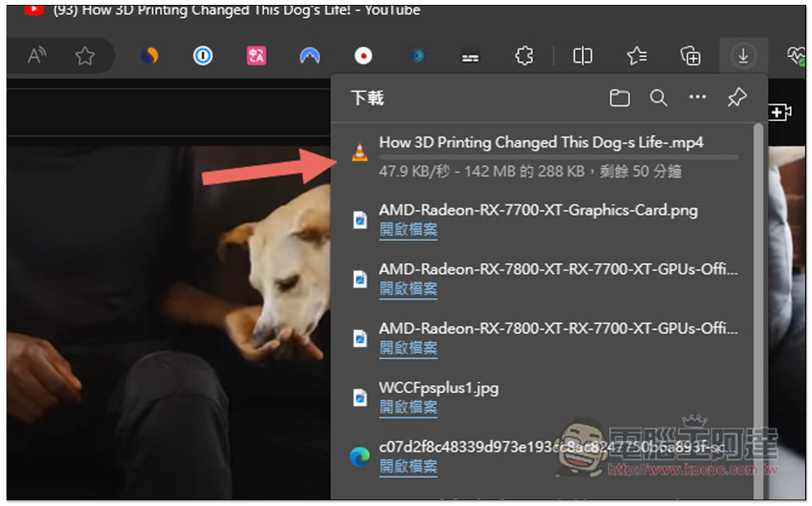Click the VLC cone icon of the mp4 download
The width and height of the screenshot is (812, 506).
point(360,152)
